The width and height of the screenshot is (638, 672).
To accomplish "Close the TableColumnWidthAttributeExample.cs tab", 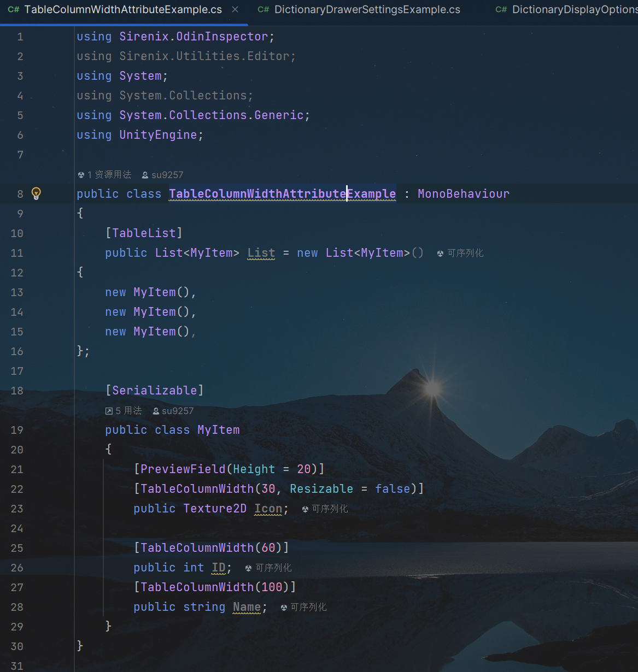I will 235,9.
